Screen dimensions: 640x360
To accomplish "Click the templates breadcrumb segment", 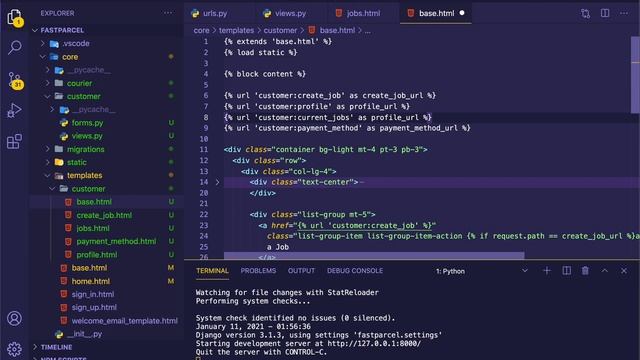I will pos(236,30).
